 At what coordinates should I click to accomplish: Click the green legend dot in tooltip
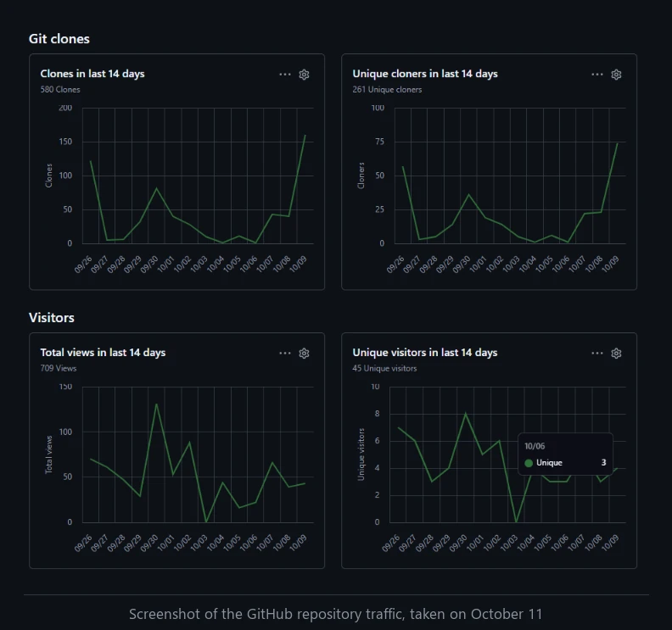pos(529,463)
